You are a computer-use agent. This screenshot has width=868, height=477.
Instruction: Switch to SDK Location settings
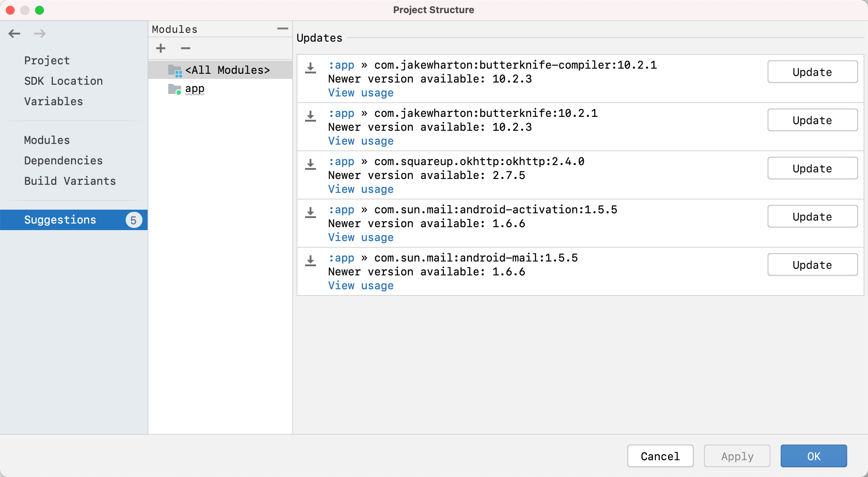(64, 81)
